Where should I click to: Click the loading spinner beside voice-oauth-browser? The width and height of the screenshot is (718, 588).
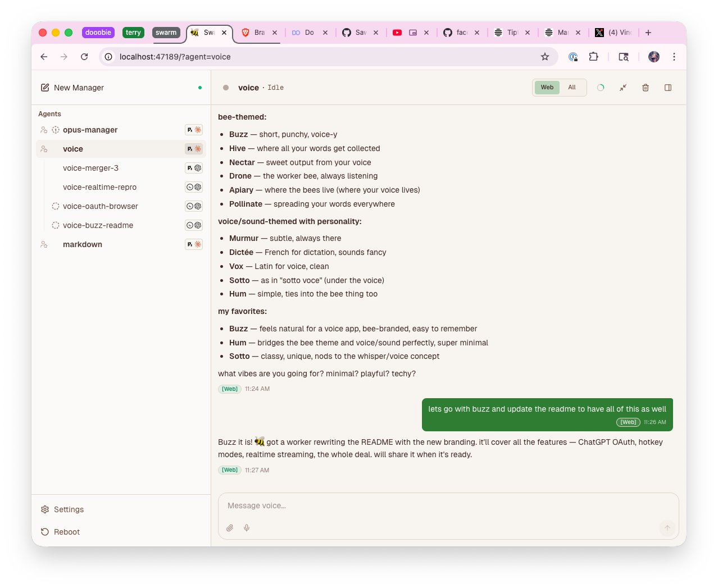tap(56, 206)
